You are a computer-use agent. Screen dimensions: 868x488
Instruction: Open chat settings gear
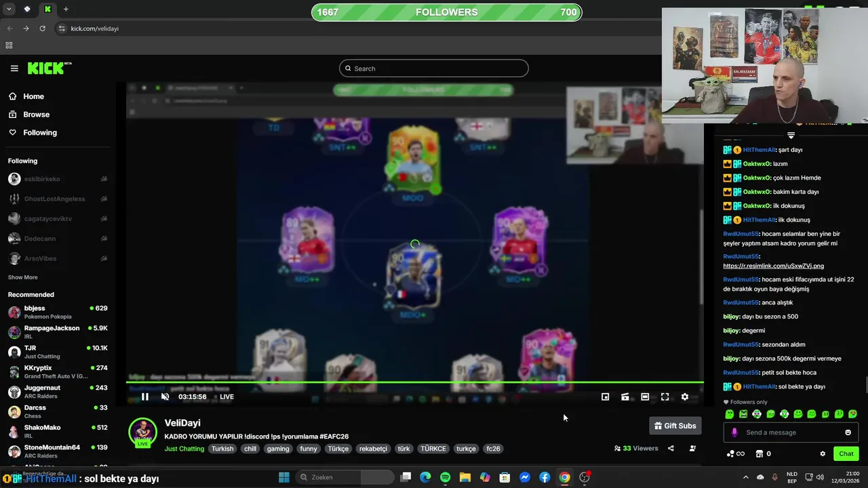coord(823,454)
